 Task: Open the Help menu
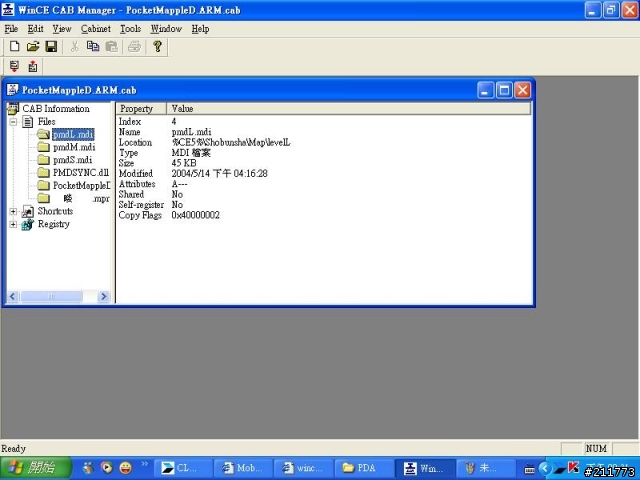coord(200,29)
